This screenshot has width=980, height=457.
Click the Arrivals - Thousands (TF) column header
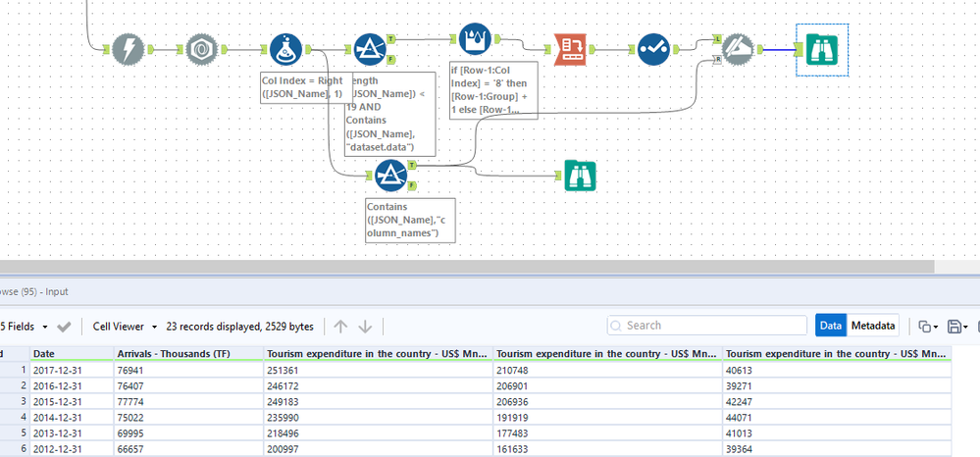[188, 354]
